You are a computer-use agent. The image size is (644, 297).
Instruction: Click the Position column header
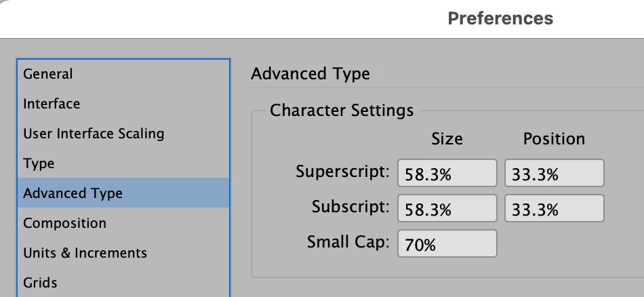(554, 139)
